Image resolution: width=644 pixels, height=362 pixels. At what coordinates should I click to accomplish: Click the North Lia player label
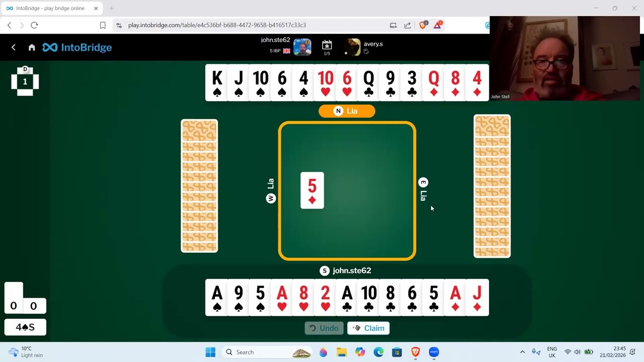point(347,111)
